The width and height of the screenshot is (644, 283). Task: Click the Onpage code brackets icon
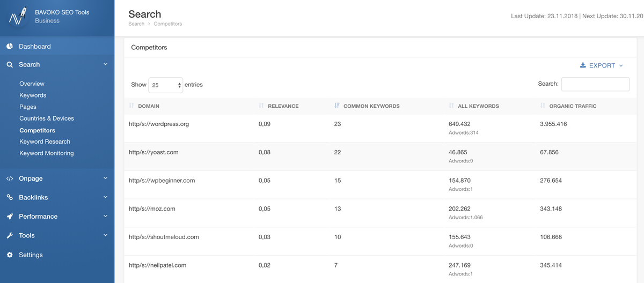(x=10, y=178)
